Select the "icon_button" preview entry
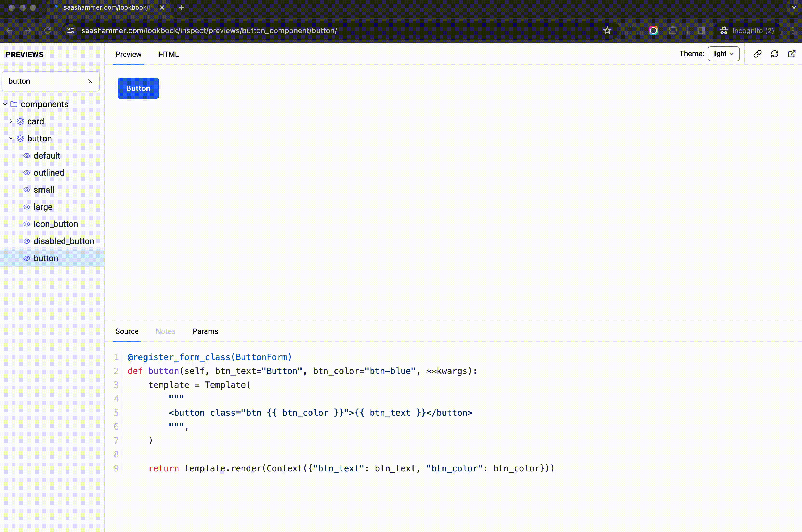802x532 pixels. 56,224
